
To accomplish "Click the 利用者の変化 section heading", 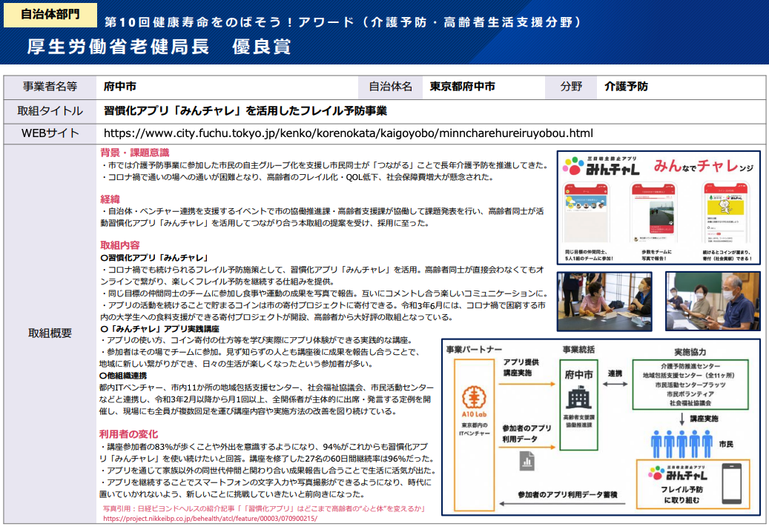I will pos(128,434).
